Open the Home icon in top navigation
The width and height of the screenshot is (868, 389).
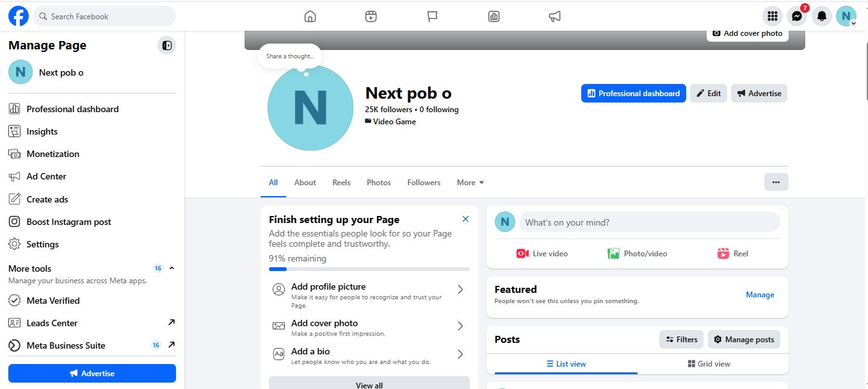tap(310, 17)
